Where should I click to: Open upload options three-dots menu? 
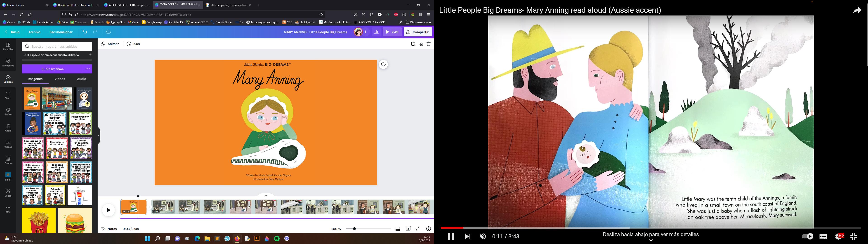(88, 69)
